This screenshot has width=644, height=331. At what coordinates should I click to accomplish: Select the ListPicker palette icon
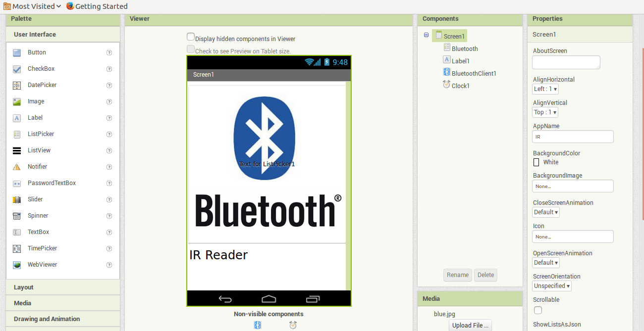click(17, 134)
